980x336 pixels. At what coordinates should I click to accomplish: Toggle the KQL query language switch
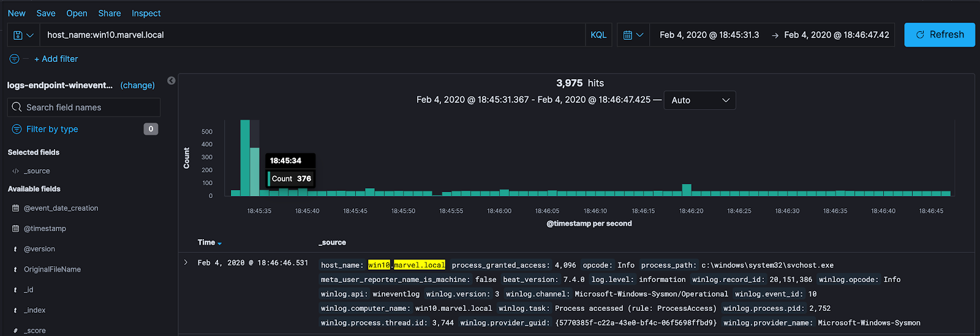(x=598, y=35)
